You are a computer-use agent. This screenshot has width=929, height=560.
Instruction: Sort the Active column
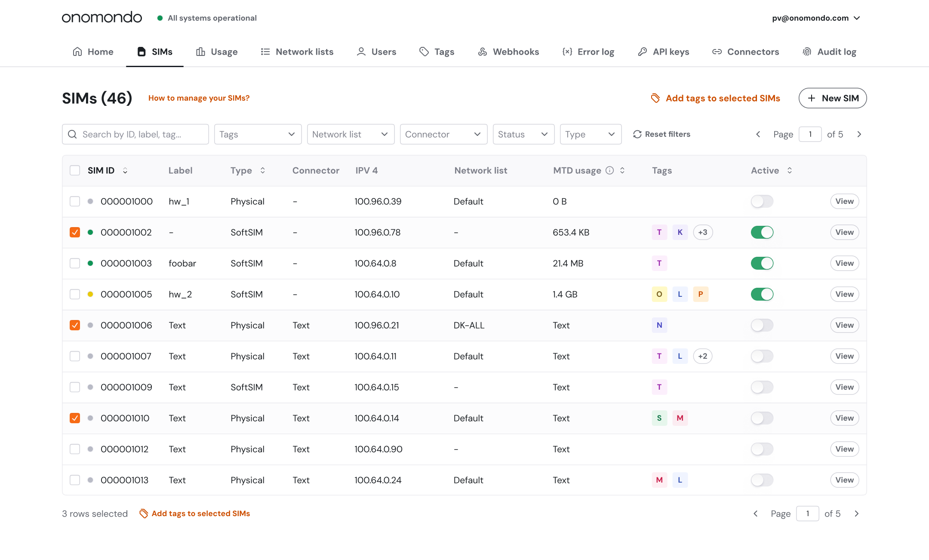coord(790,170)
